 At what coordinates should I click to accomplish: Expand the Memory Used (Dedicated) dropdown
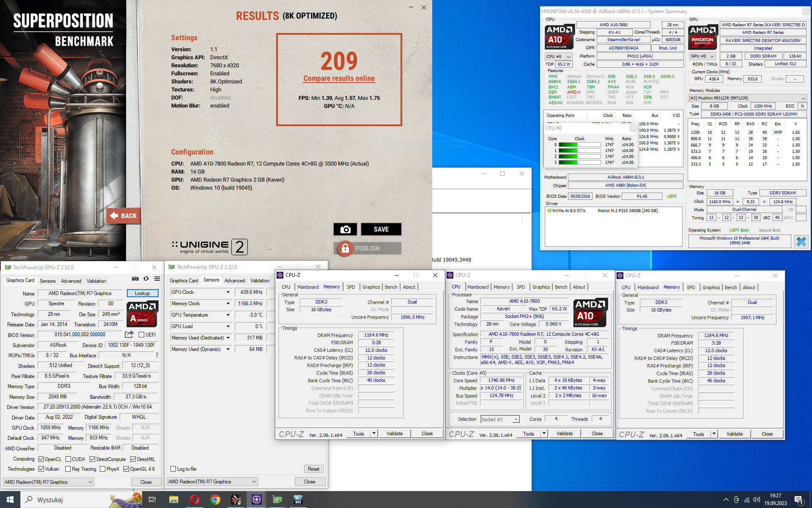228,338
